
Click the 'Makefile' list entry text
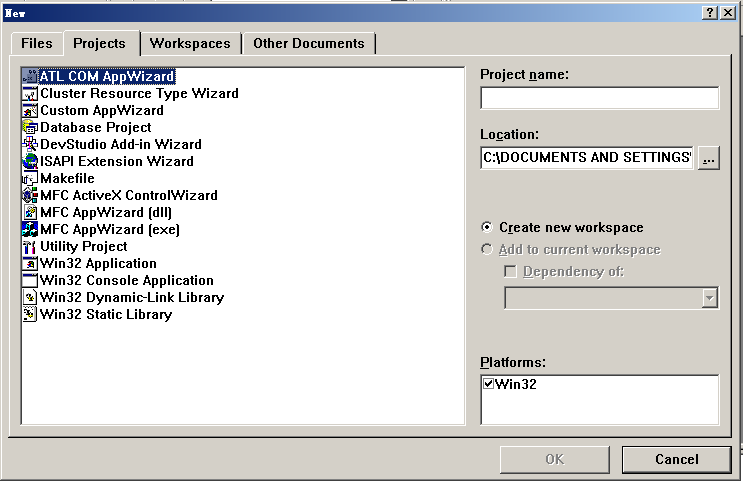(x=67, y=179)
